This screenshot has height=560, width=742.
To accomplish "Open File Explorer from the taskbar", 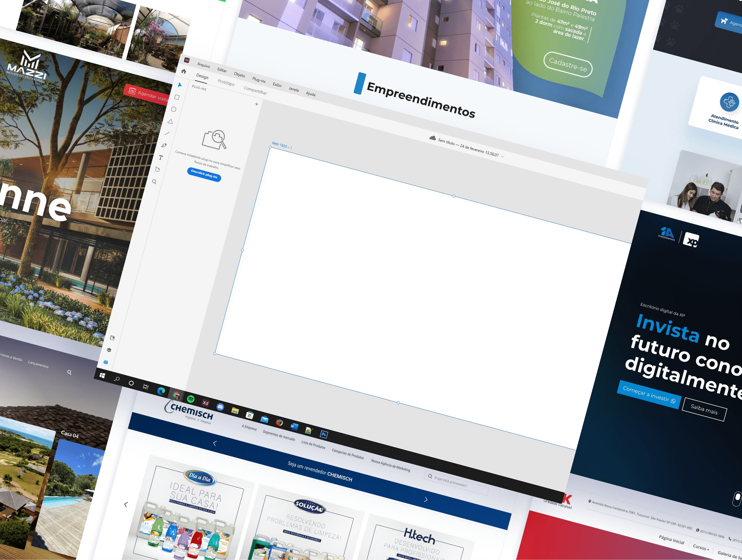I will (235, 411).
